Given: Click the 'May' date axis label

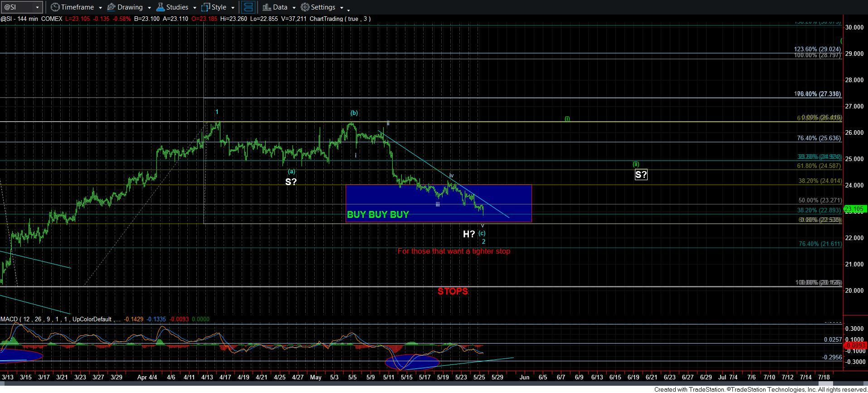Looking at the screenshot, I should [x=316, y=377].
